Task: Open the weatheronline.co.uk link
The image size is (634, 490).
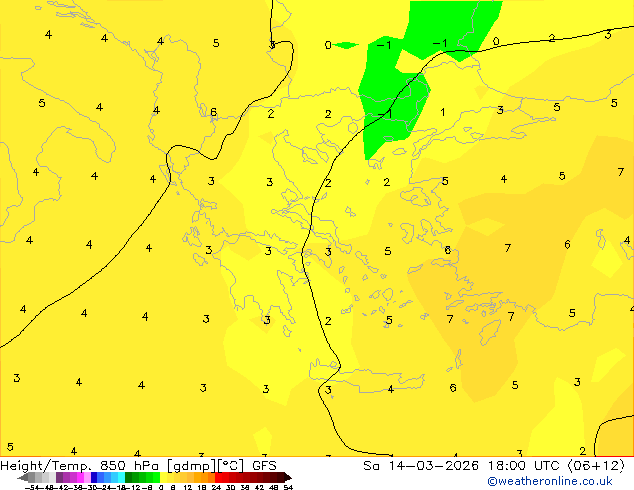Action: [x=550, y=481]
